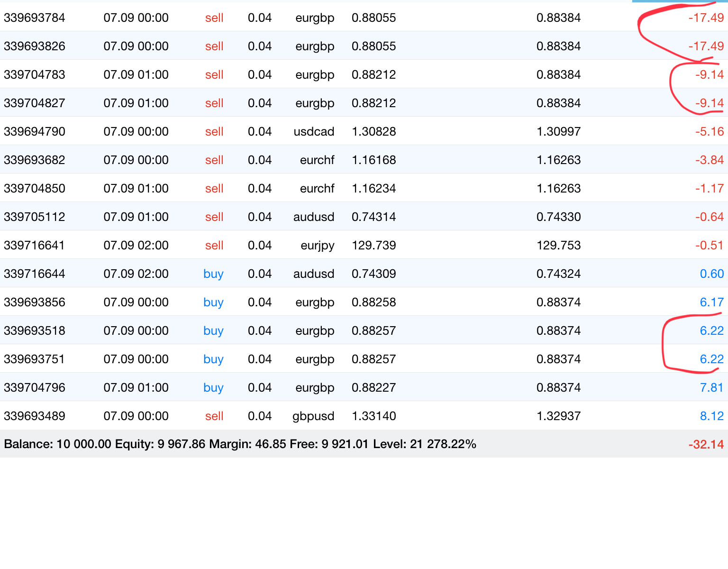
Task: Select order ticket 339704850
Action: [x=35, y=189]
